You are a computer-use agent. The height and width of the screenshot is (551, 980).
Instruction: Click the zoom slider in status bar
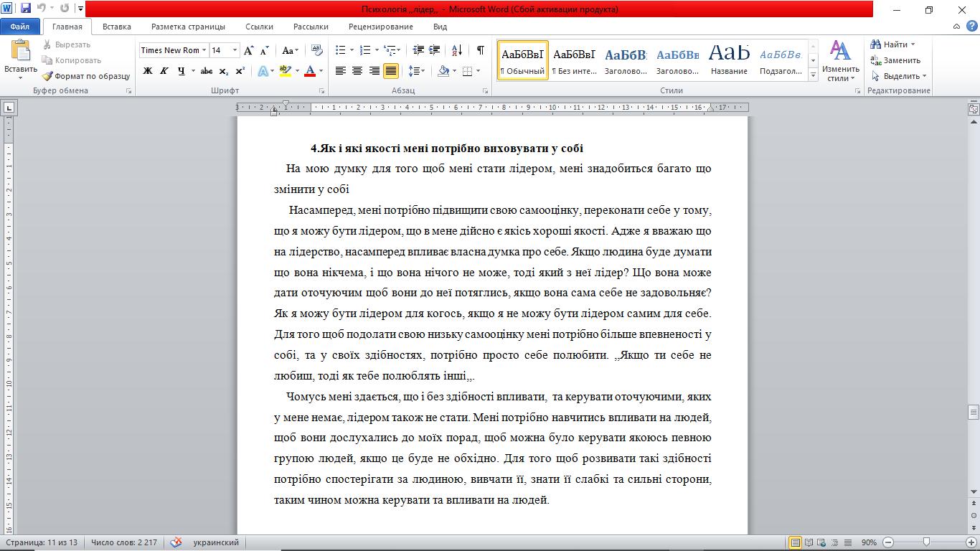(927, 542)
